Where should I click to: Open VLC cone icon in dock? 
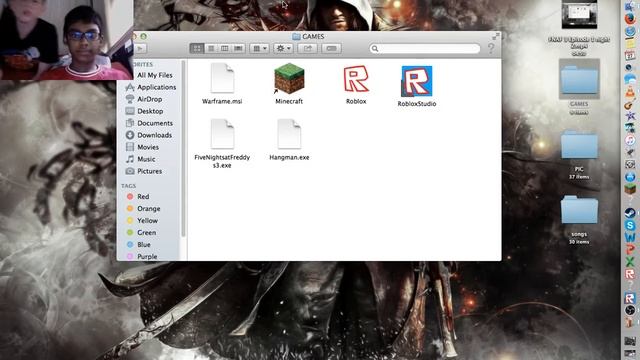pyautogui.click(x=630, y=92)
